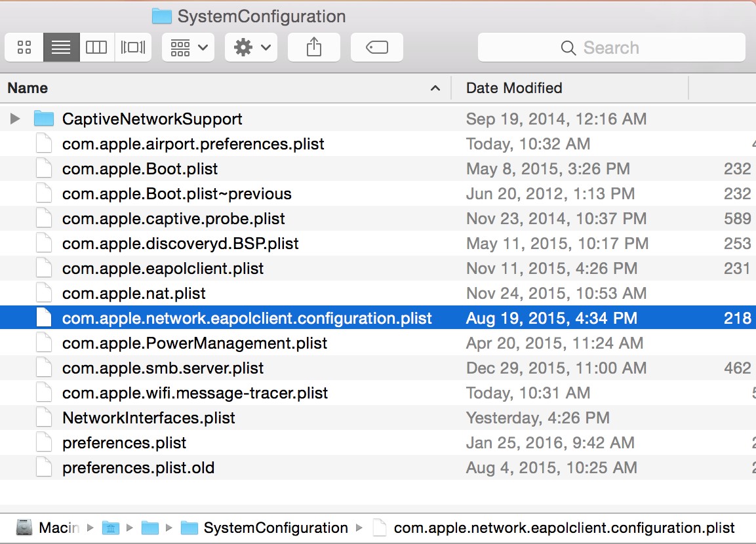Click the Macintosh HD path bar item

tap(47, 528)
